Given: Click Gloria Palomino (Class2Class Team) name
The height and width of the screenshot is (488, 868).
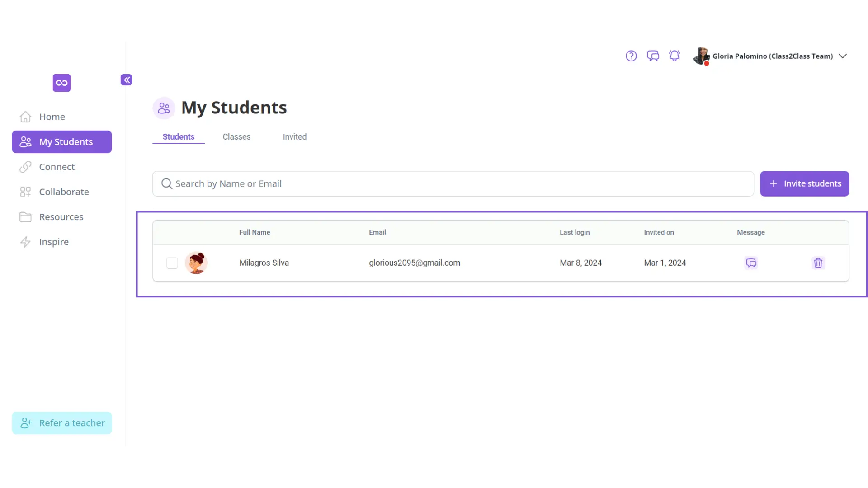Looking at the screenshot, I should point(773,56).
